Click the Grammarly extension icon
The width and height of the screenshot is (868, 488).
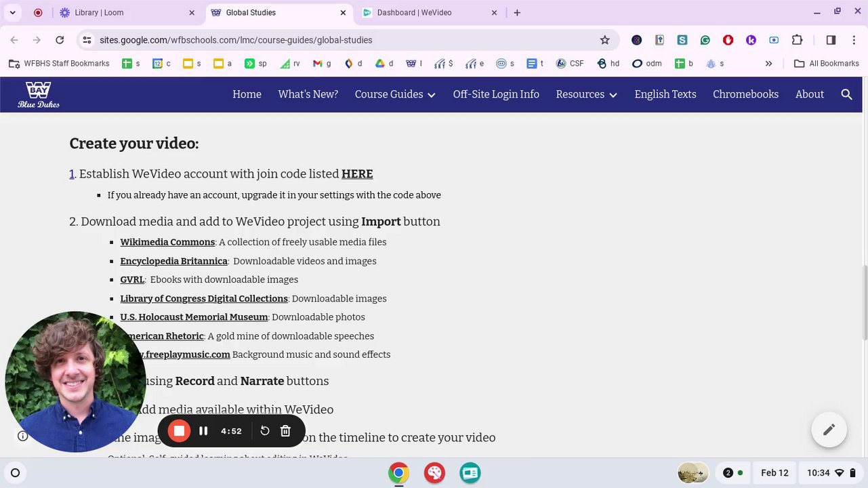coord(705,40)
